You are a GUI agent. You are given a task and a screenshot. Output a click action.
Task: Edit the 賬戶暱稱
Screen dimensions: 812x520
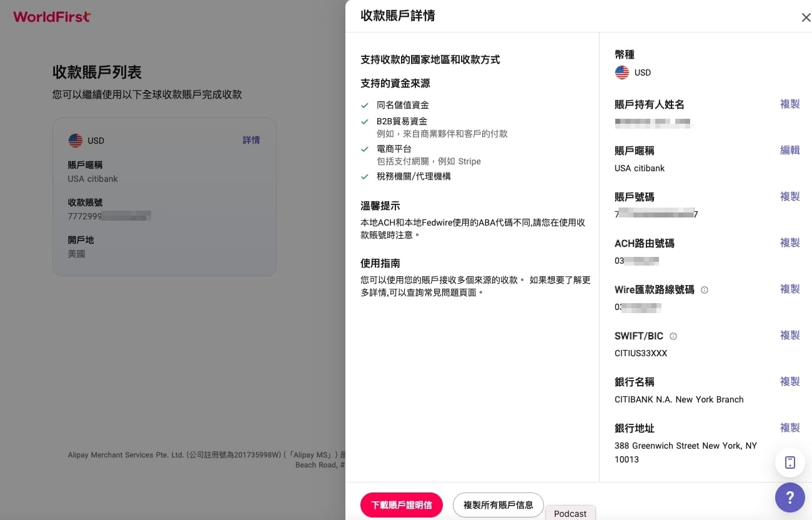click(790, 150)
